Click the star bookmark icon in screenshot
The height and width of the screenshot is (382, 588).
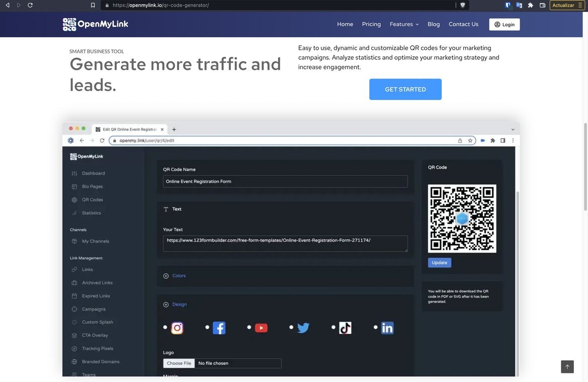point(470,141)
